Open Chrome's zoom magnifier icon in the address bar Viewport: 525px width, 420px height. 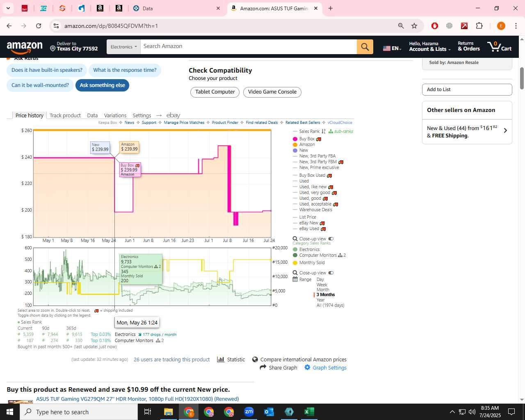pyautogui.click(x=401, y=26)
